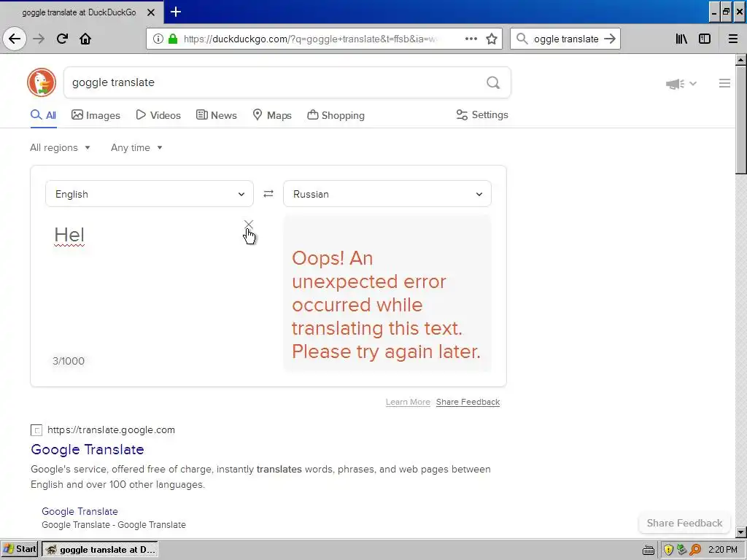Swap English and Russian languages

(268, 193)
